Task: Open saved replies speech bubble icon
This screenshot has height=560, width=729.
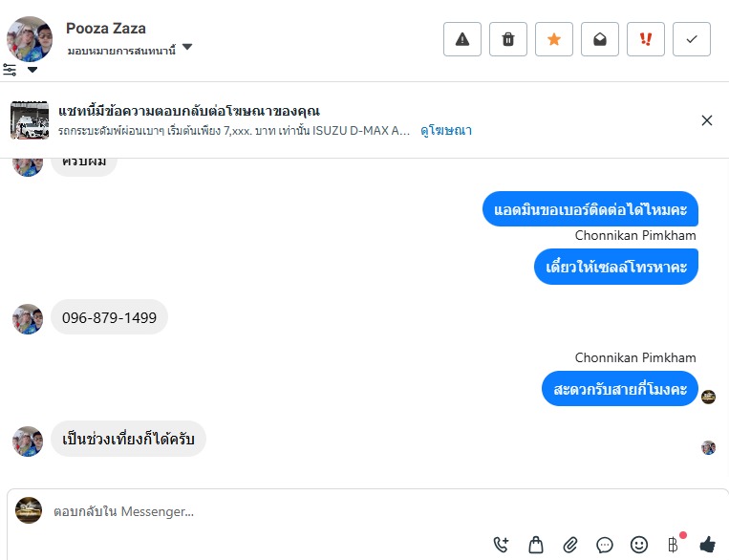Action: 605,545
